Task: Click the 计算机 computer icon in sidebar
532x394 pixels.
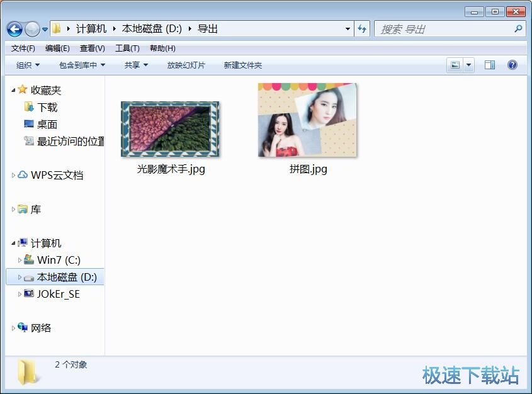Action: pos(23,243)
